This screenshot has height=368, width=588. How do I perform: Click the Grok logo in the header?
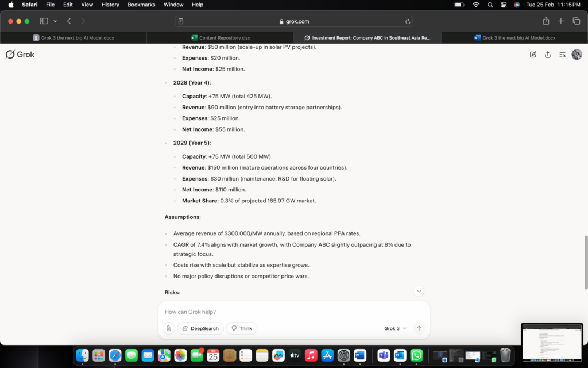pyautogui.click(x=20, y=55)
